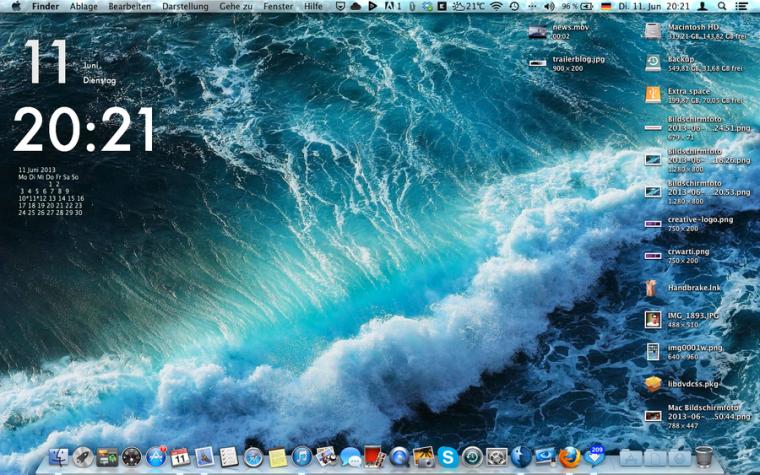Select Mac Bildschirmfoto …50.44.png file
Viewport: 760px width, 475px height.
pyautogui.click(x=653, y=416)
